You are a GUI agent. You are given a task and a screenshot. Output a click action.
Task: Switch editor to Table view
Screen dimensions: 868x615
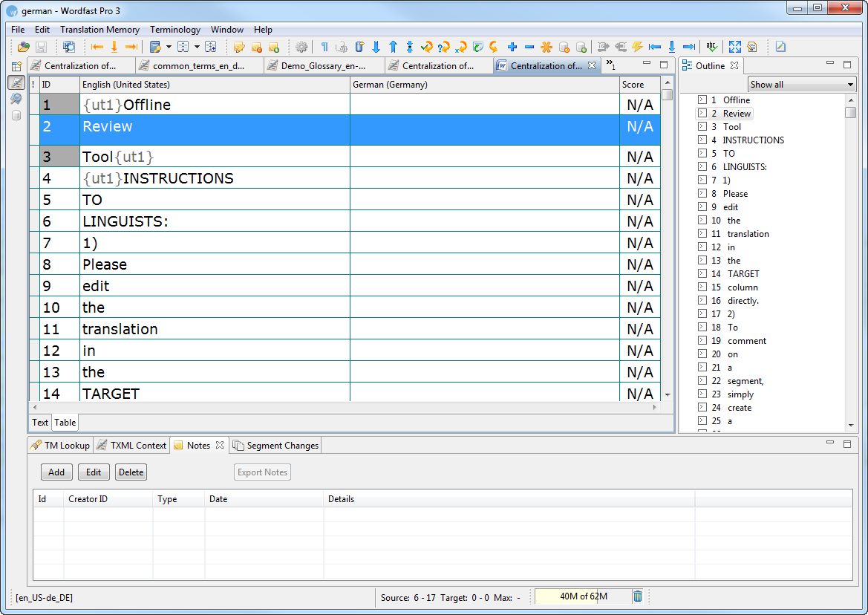65,423
